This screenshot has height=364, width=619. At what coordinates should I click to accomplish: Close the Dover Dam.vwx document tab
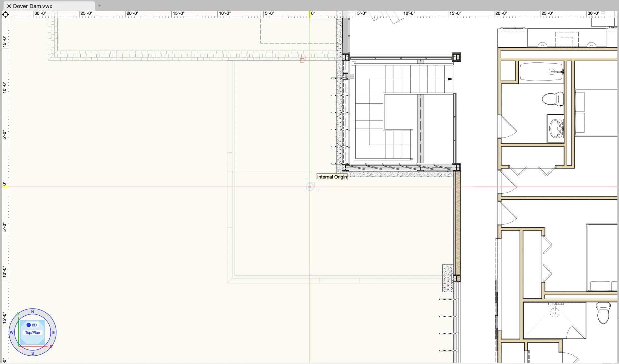point(9,6)
